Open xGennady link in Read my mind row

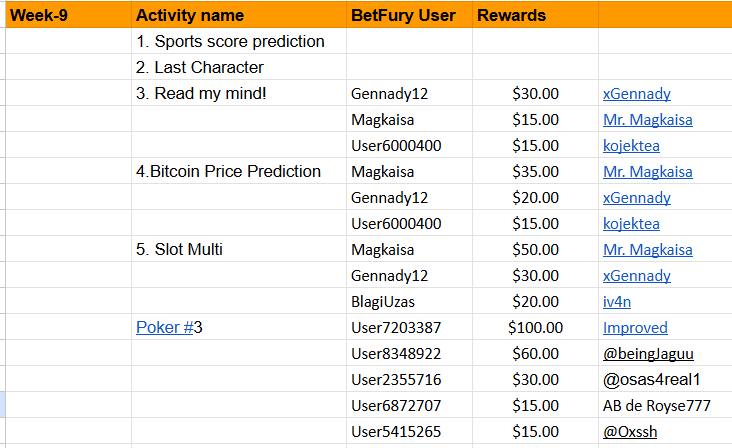pyautogui.click(x=637, y=94)
